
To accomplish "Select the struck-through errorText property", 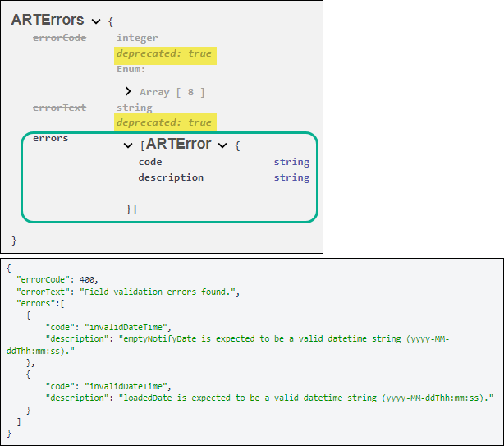I will 59,108.
